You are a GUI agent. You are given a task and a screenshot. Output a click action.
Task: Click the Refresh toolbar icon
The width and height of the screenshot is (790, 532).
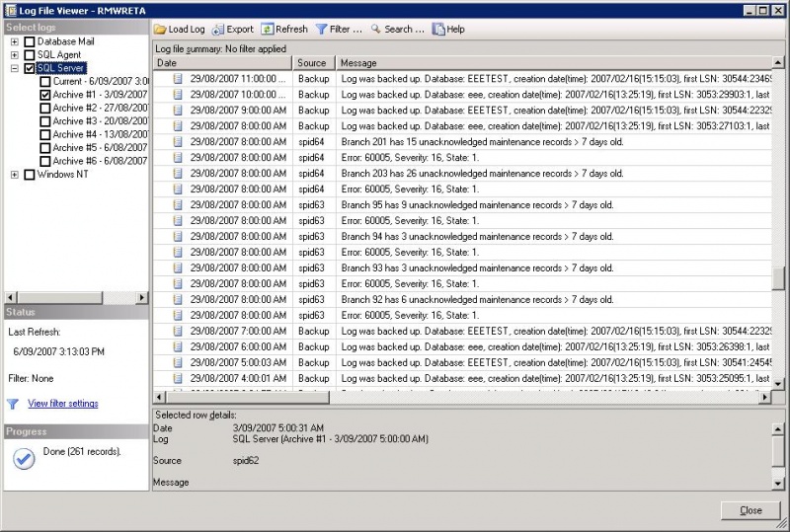point(267,30)
